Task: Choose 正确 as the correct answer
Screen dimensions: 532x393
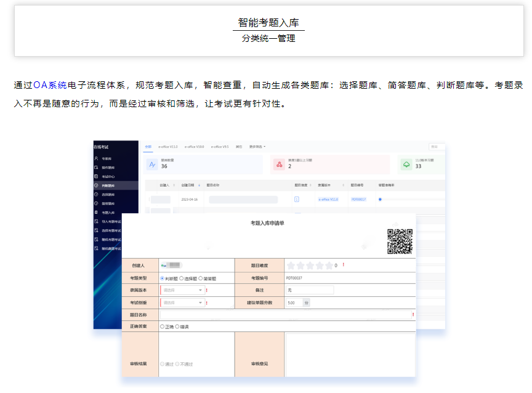Action: (x=163, y=326)
